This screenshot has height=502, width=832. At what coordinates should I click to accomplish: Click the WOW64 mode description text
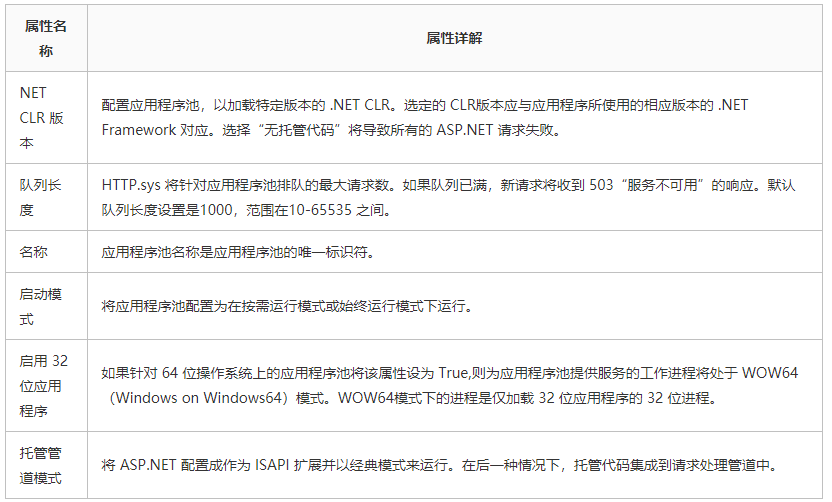tap(449, 386)
